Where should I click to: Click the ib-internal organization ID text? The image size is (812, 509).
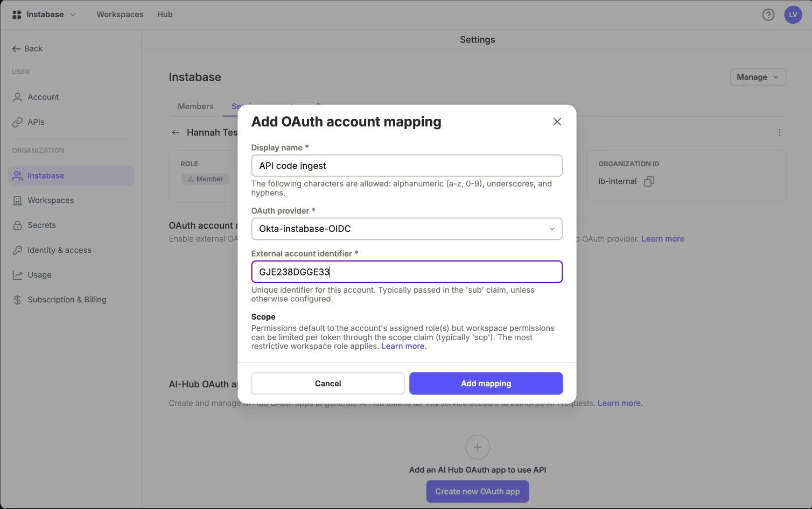point(618,181)
